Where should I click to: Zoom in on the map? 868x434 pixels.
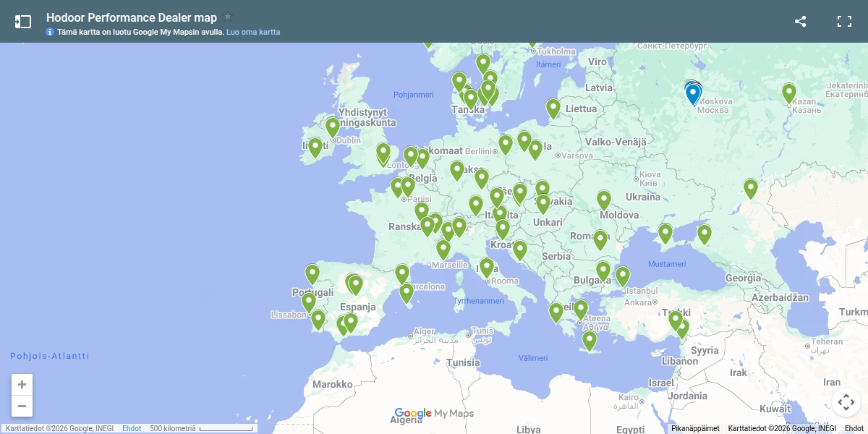pyautogui.click(x=22, y=385)
